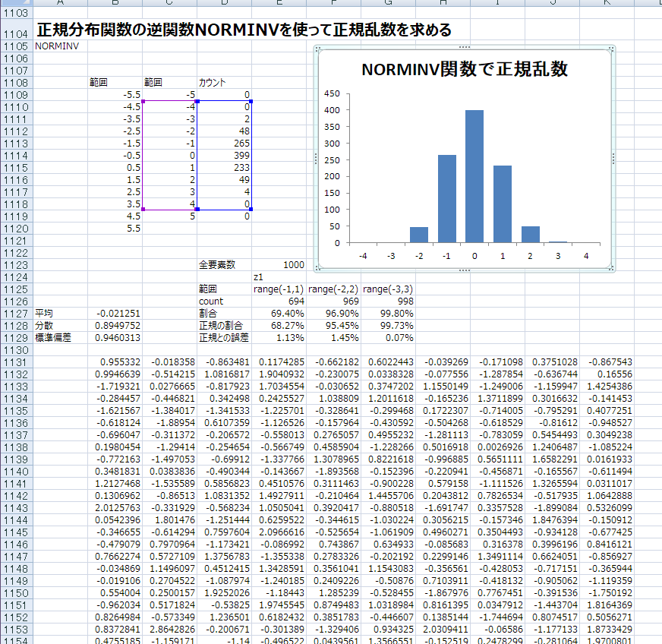Click the 68.27% normal ratio cell

279,326
